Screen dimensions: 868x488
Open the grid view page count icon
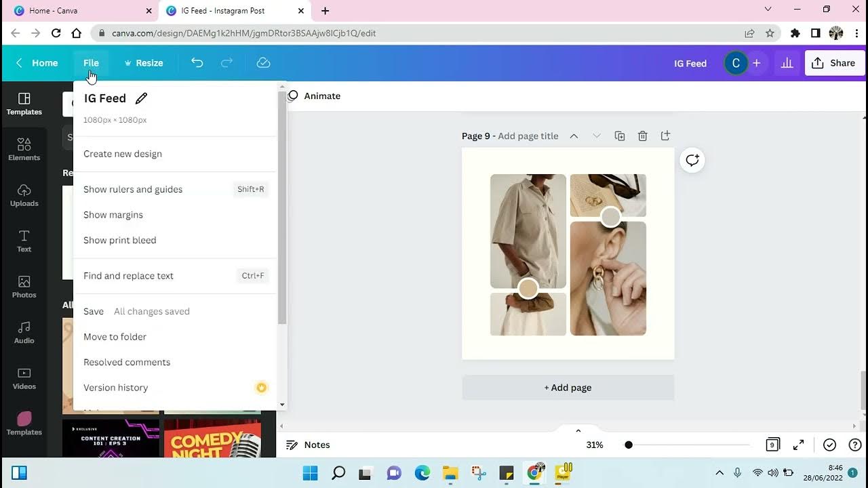click(x=772, y=445)
